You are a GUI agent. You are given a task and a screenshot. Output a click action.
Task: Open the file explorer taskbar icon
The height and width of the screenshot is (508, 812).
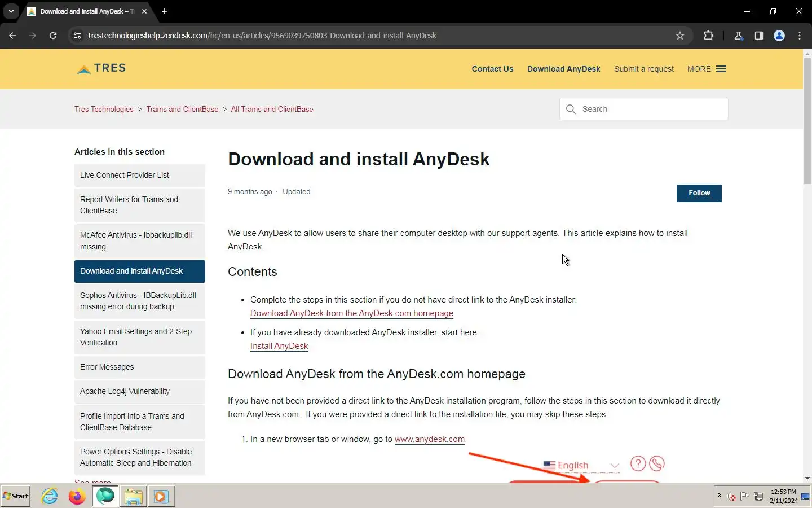click(x=134, y=496)
